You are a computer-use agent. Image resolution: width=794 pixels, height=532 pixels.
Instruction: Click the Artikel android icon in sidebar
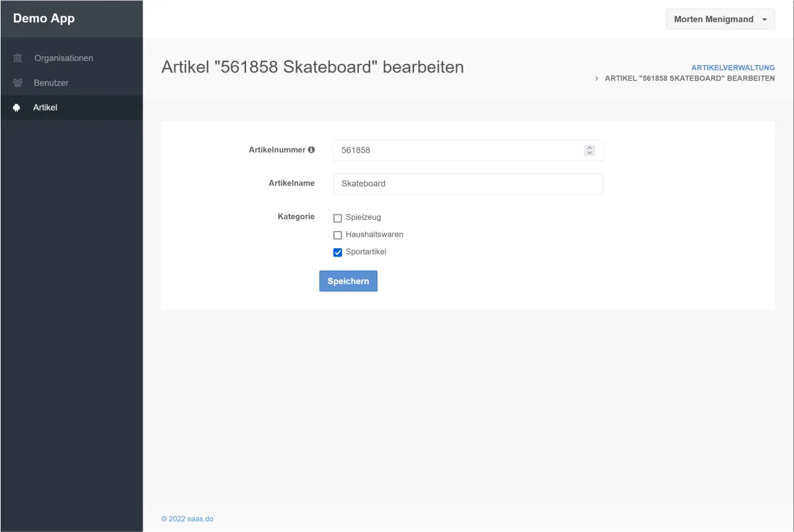tap(17, 108)
